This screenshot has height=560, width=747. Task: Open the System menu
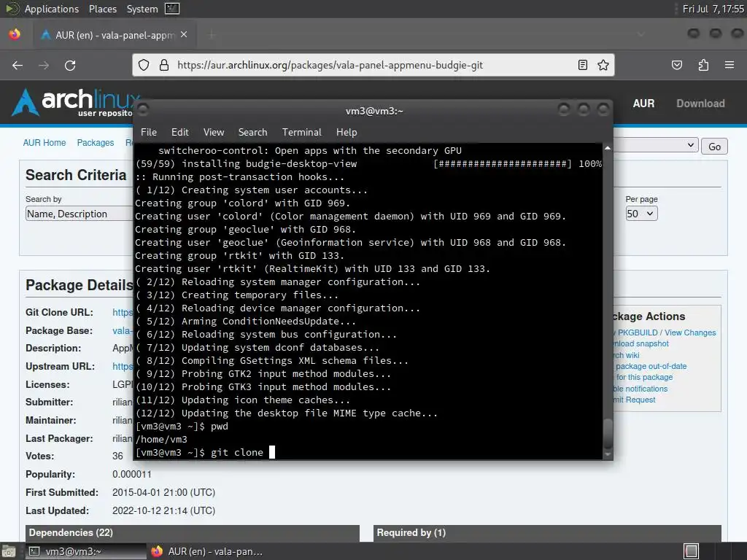142,9
